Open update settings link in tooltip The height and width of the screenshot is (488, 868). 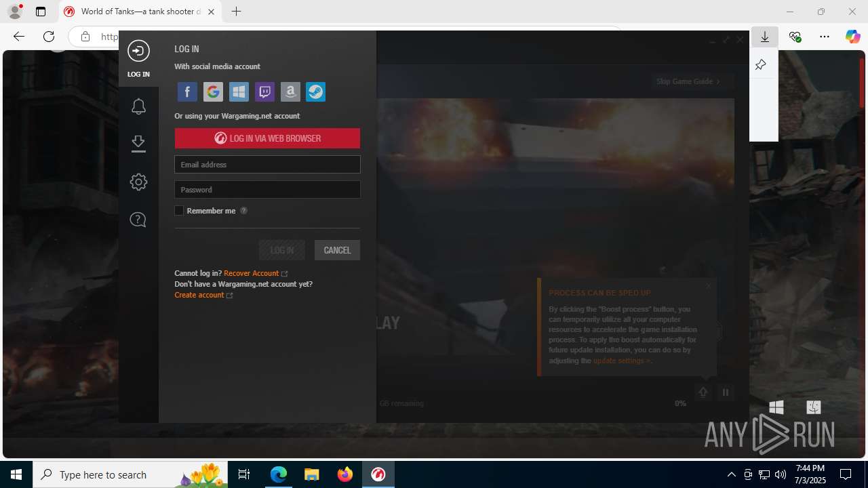(x=620, y=361)
